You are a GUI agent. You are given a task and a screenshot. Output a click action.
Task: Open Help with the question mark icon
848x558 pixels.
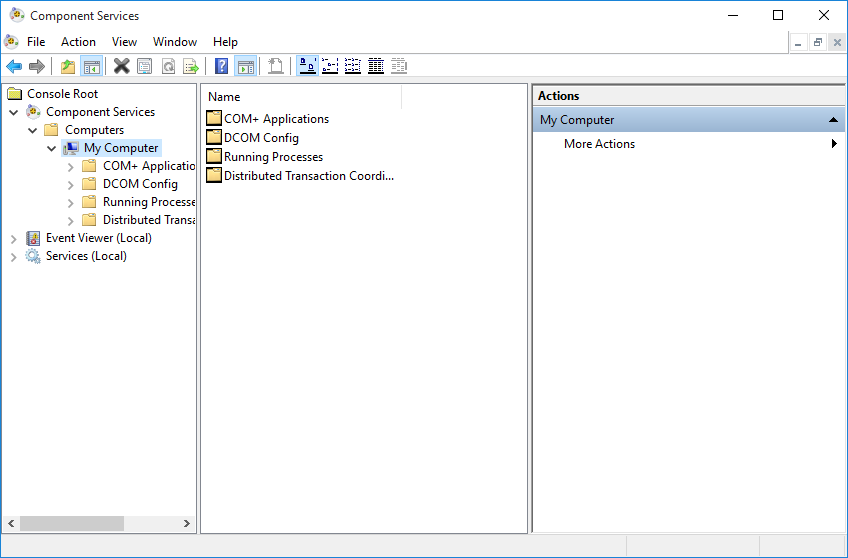click(222, 66)
